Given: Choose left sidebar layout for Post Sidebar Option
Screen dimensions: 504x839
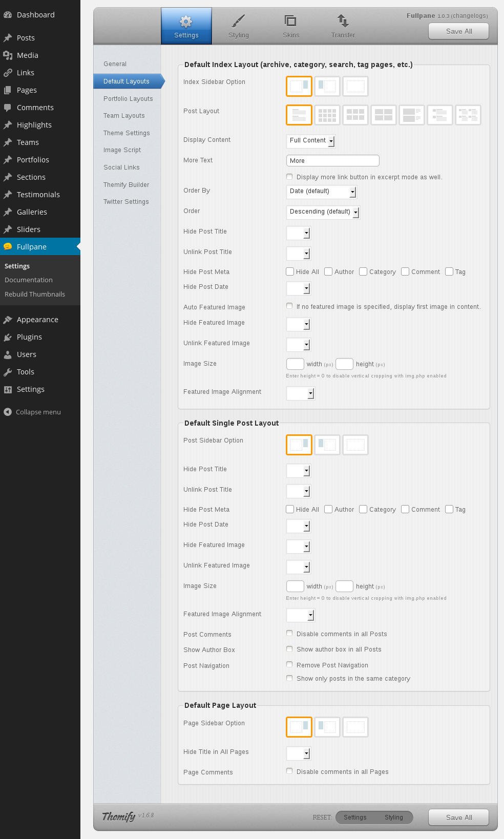Looking at the screenshot, I should click(327, 445).
